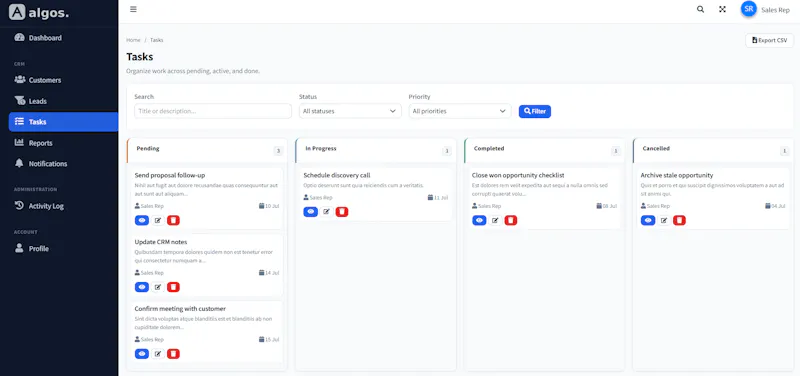Viewport: 800px width, 376px height.
Task: Click the '15 Jul' due date
Action: tap(269, 339)
